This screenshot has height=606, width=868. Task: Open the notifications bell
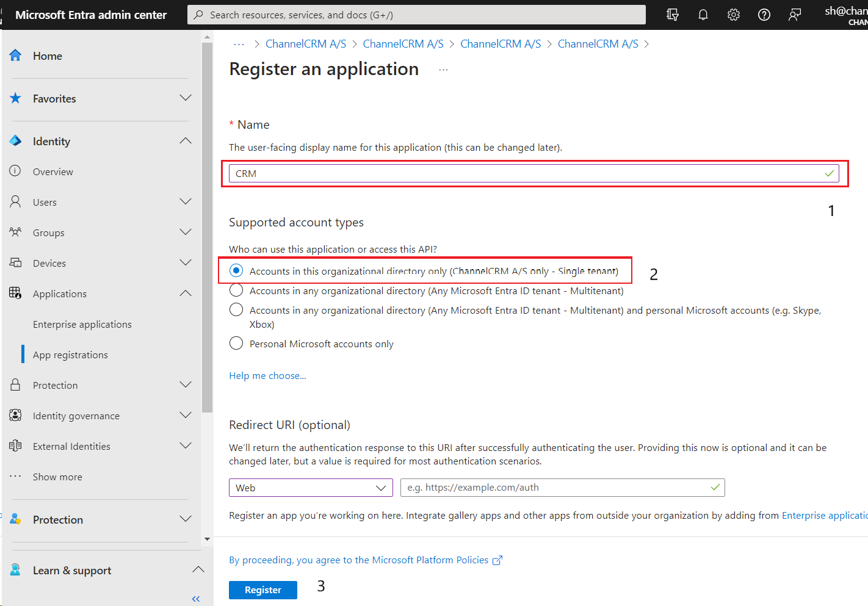703,15
